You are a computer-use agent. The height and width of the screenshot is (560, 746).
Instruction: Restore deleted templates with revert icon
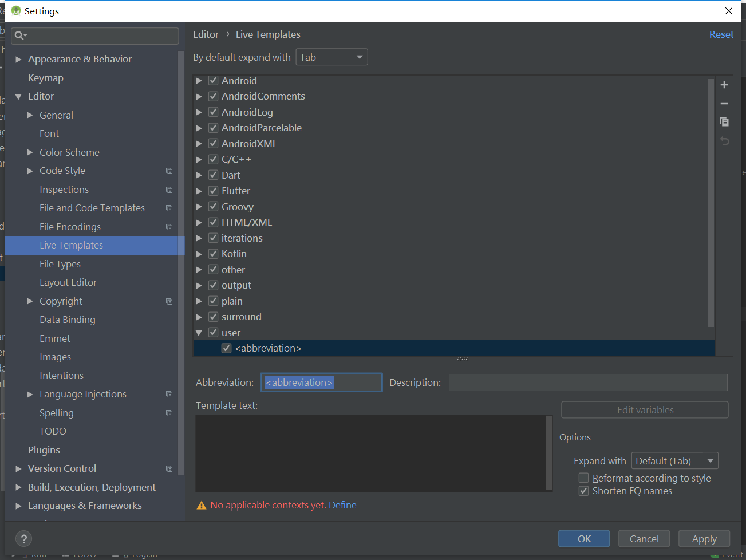724,140
